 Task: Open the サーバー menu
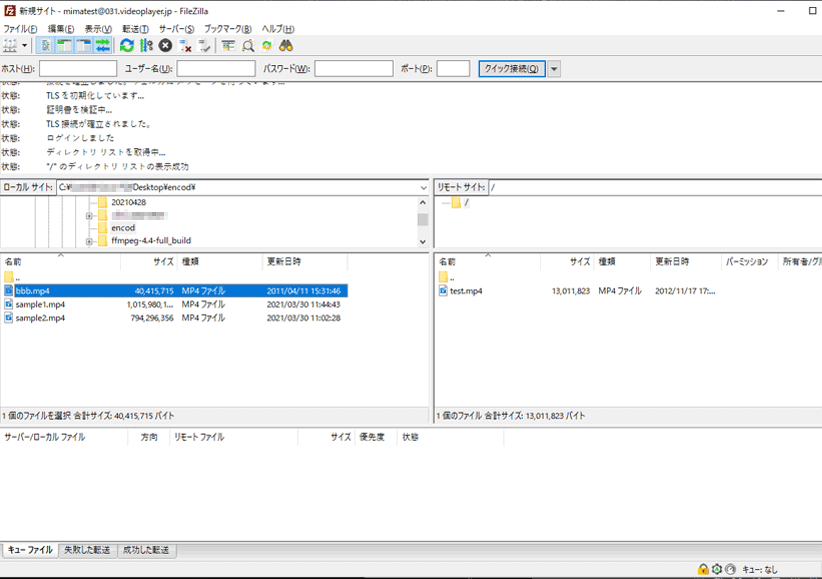click(x=177, y=29)
